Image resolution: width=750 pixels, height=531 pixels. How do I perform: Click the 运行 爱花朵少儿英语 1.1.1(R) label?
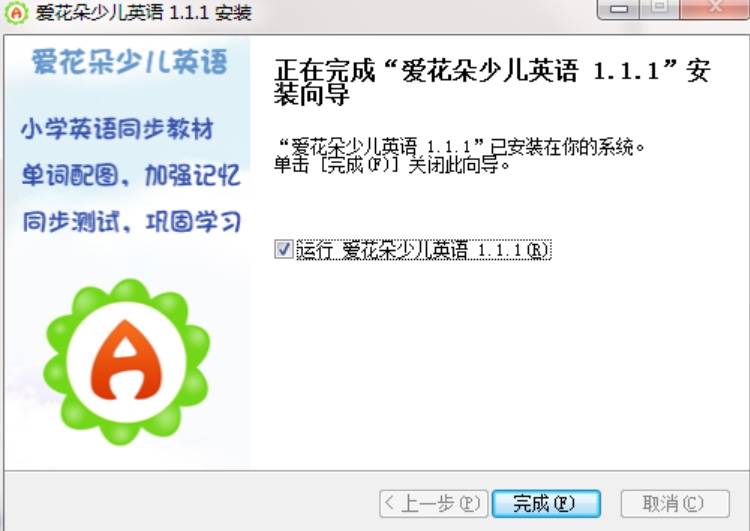pyautogui.click(x=424, y=250)
